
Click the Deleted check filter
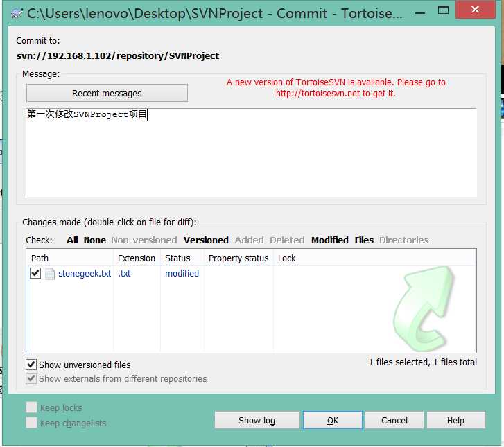click(x=287, y=240)
